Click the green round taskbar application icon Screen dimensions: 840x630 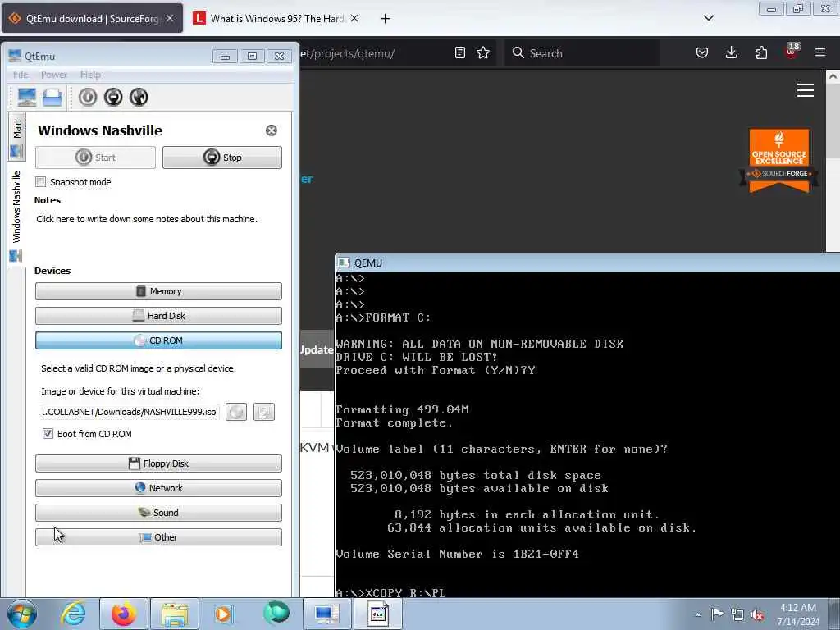pyautogui.click(x=276, y=613)
